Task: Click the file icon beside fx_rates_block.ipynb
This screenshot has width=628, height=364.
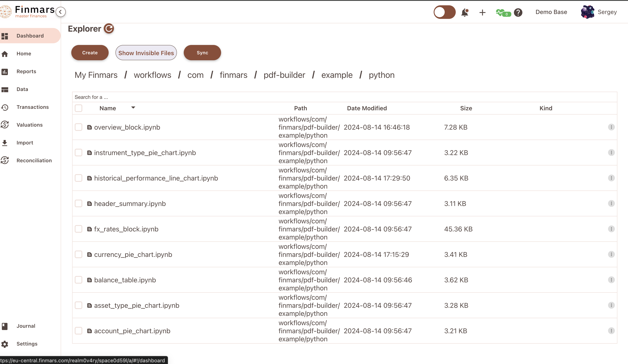Action: point(90,229)
